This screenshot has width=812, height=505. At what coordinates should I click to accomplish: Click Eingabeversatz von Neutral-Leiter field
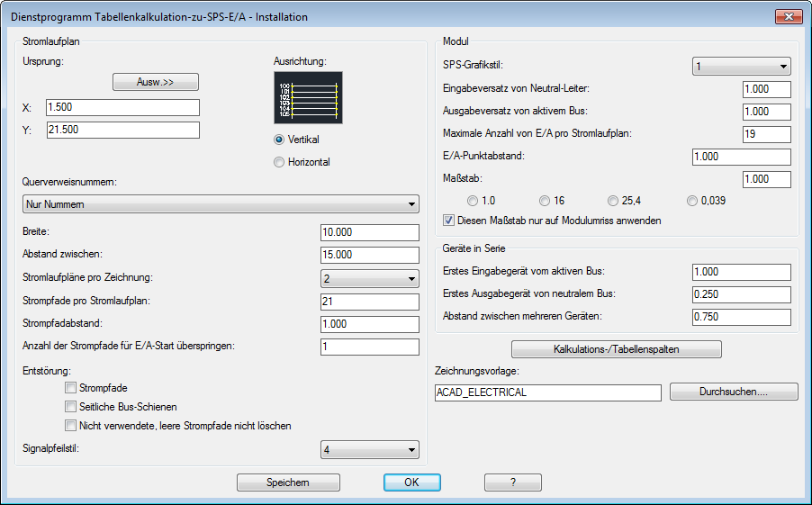tap(766, 89)
